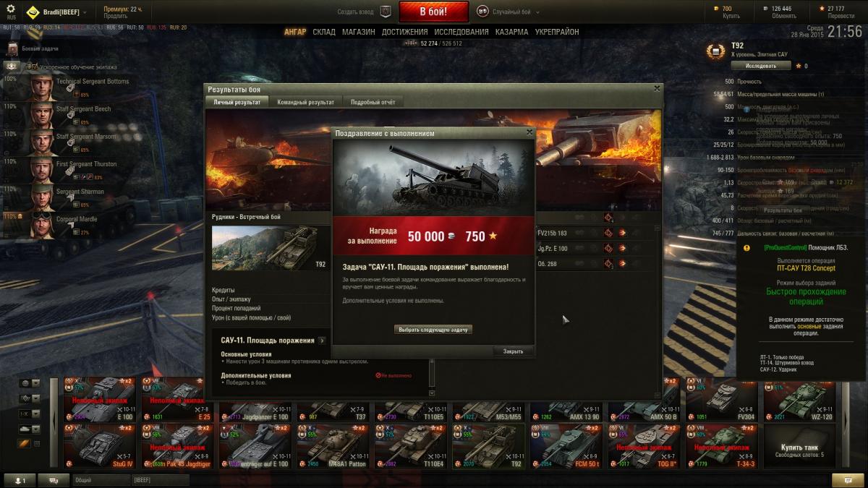Select crew member Staff Sergeant Marsom portrait
The height and width of the screenshot is (488, 868).
(41, 143)
